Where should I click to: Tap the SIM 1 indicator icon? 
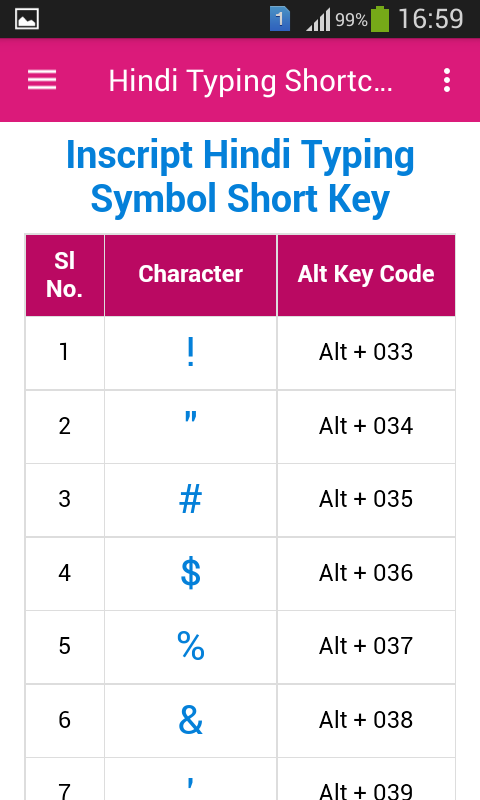[x=280, y=19]
